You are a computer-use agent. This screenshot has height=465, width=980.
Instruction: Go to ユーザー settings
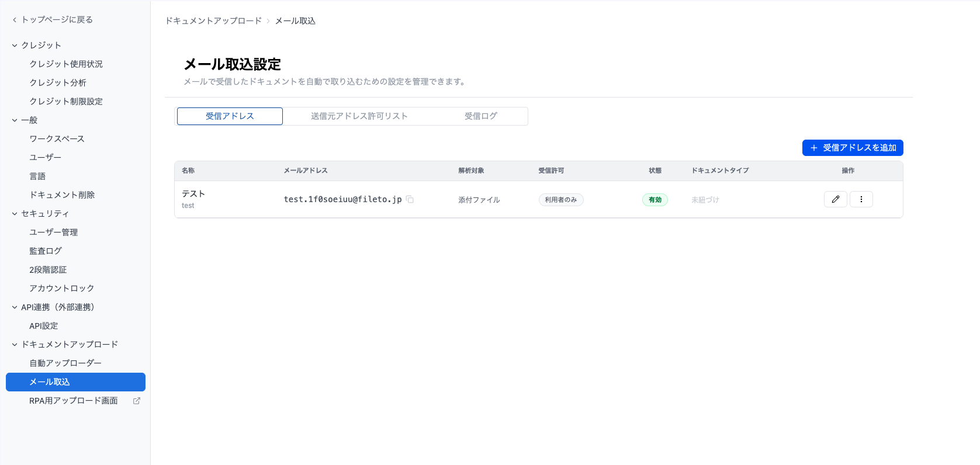tap(46, 158)
